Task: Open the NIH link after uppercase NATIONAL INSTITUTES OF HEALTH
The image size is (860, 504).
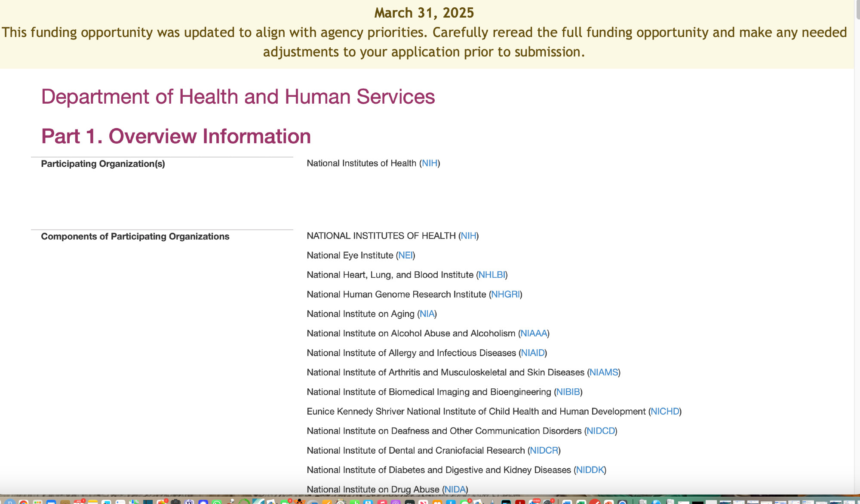Action: (x=468, y=236)
